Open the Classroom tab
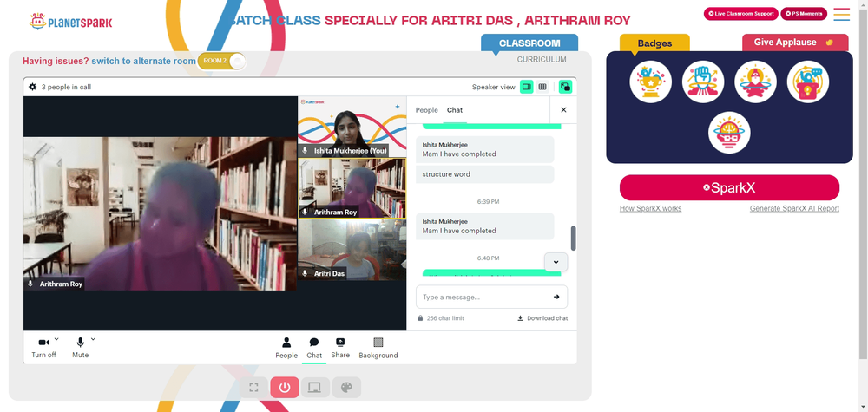The height and width of the screenshot is (412, 868). [529, 43]
